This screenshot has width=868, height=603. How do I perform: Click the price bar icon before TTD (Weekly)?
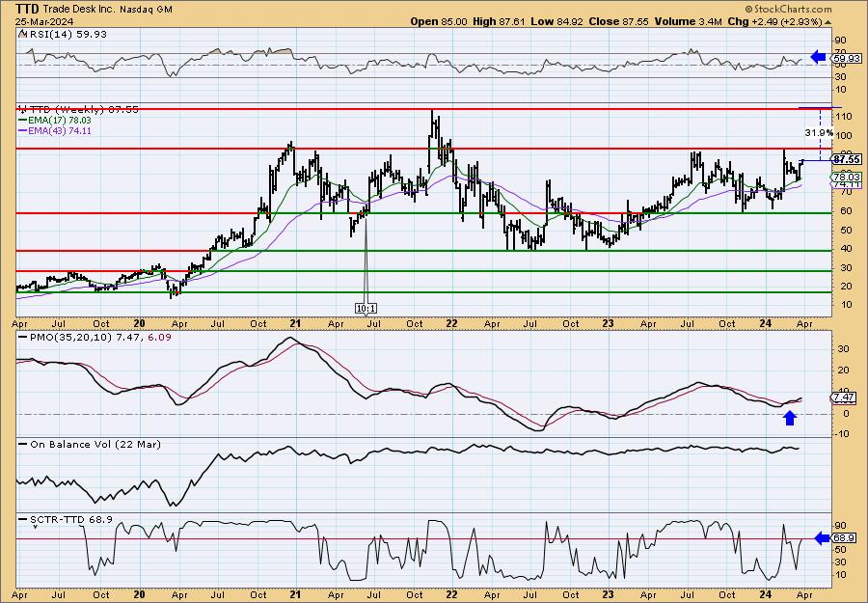pyautogui.click(x=22, y=109)
